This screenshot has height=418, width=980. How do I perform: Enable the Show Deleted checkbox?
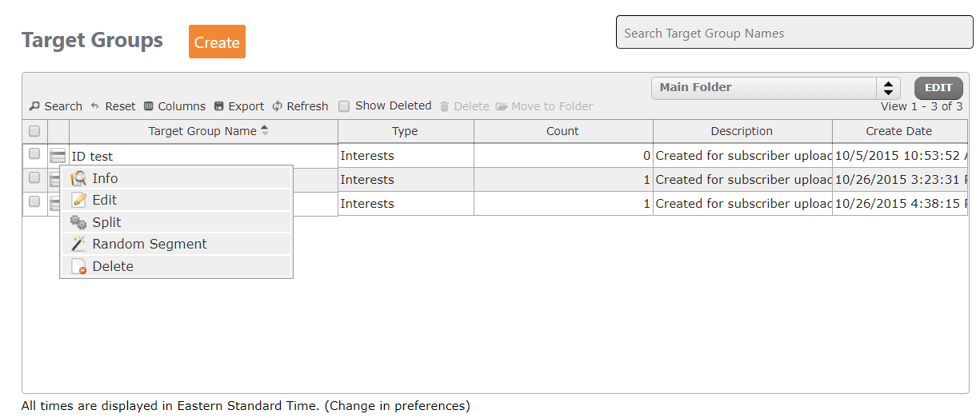[x=344, y=106]
